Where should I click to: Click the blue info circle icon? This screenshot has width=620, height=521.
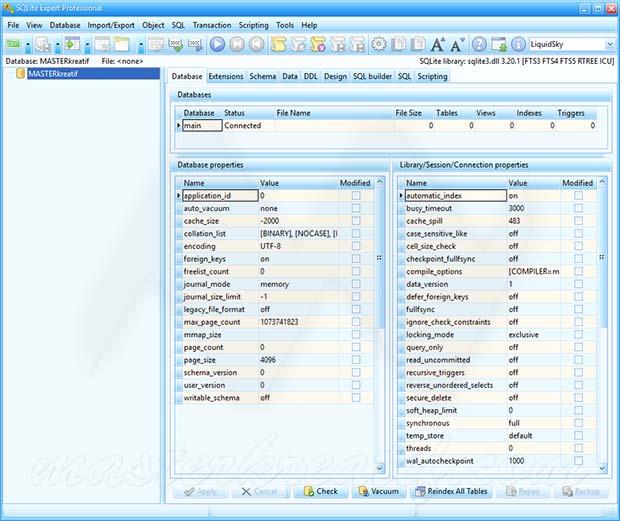pos(518,44)
